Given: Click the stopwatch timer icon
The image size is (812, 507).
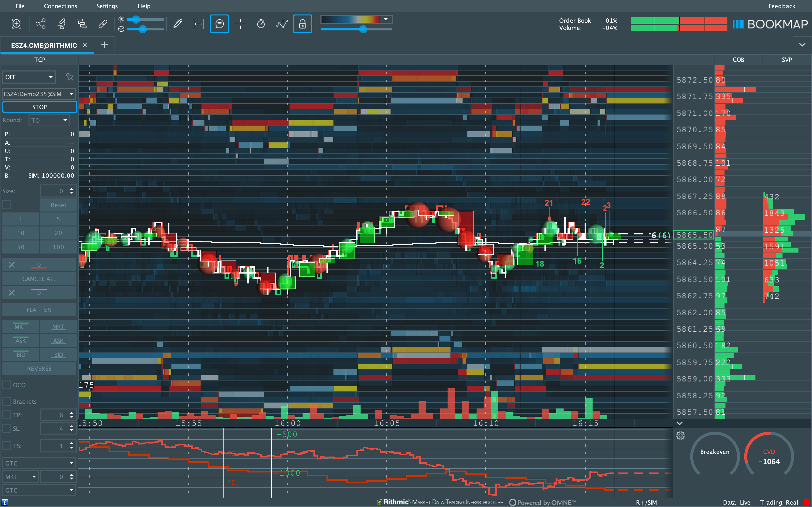Looking at the screenshot, I should coord(261,24).
